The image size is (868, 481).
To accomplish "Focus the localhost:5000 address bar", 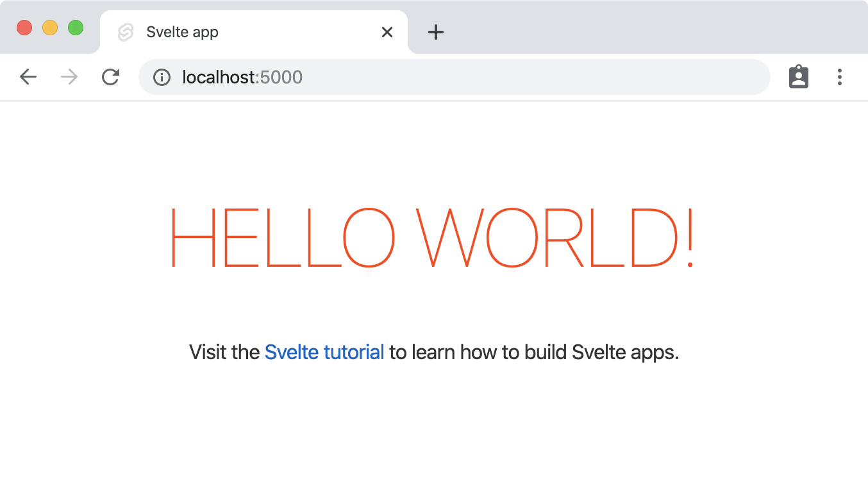I will pos(454,77).
